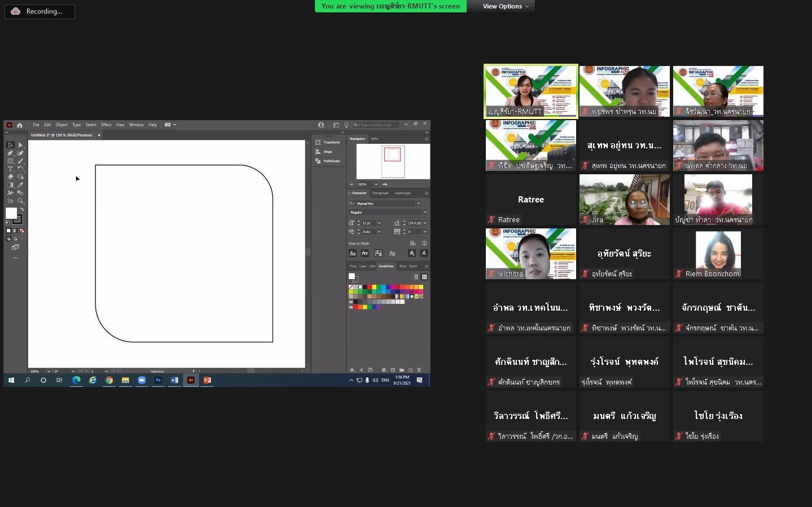Screen dimensions: 812x507
Task: Switch to the OpenType tab
Action: tap(403, 193)
